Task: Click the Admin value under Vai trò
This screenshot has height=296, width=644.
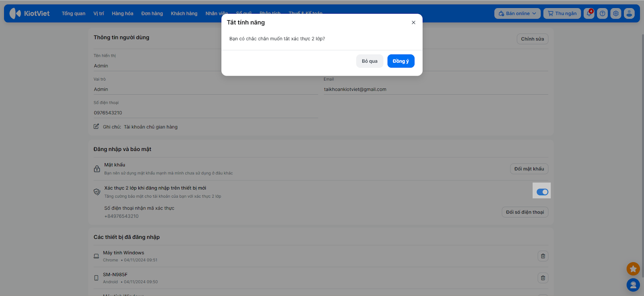Action: (x=101, y=89)
